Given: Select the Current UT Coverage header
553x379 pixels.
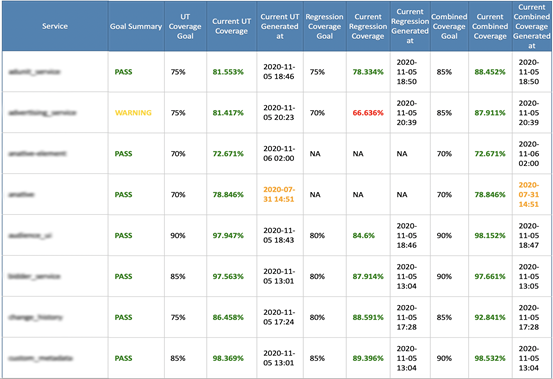Looking at the screenshot, I should 231,26.
